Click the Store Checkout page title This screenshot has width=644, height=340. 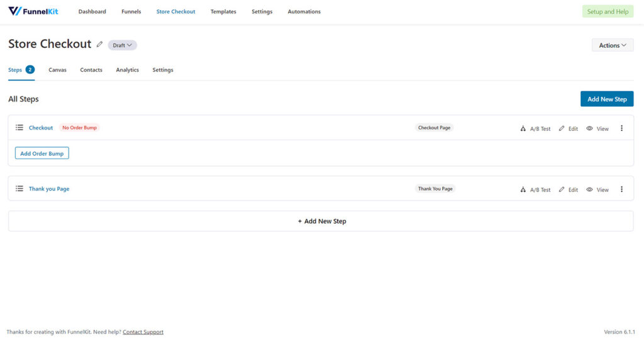click(50, 44)
